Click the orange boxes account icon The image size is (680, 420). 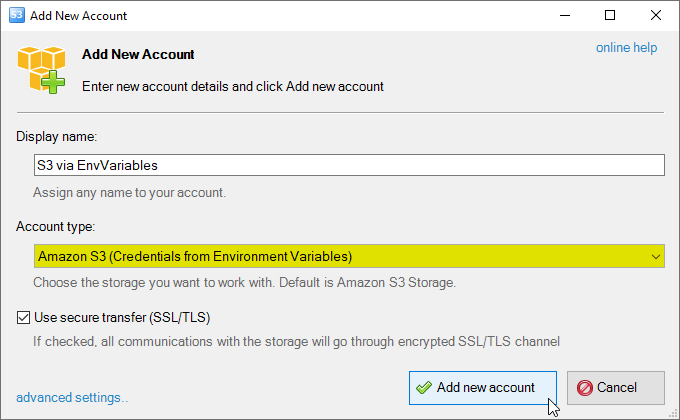click(x=41, y=69)
